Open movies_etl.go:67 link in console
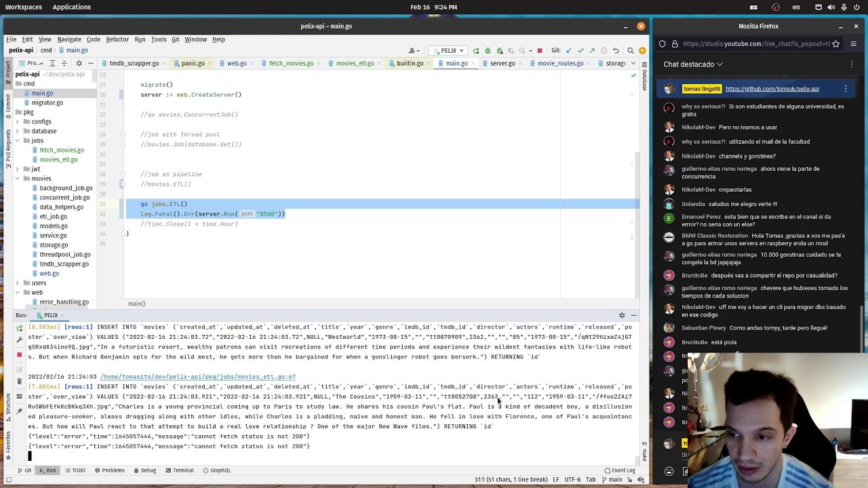 click(x=198, y=377)
